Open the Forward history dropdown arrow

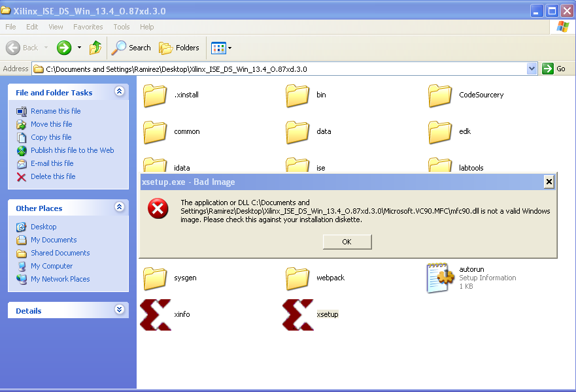79,48
